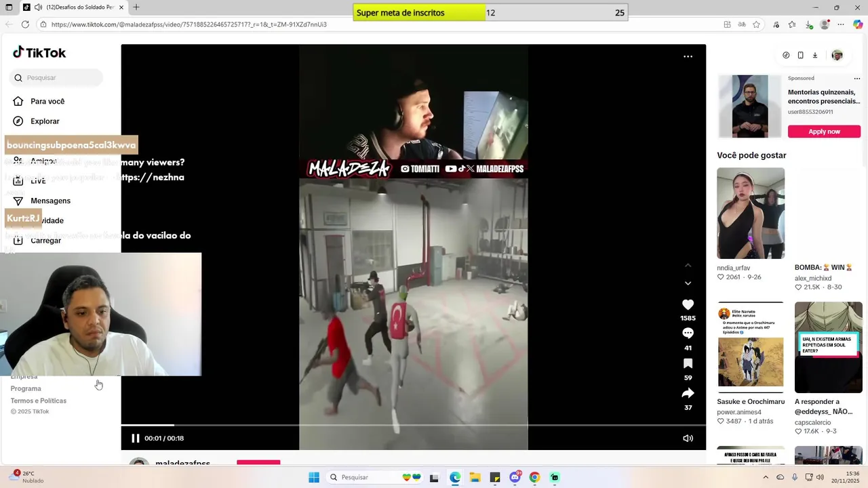Open the sponsored ad thumbnail
This screenshot has width=868, height=488.
[750, 106]
